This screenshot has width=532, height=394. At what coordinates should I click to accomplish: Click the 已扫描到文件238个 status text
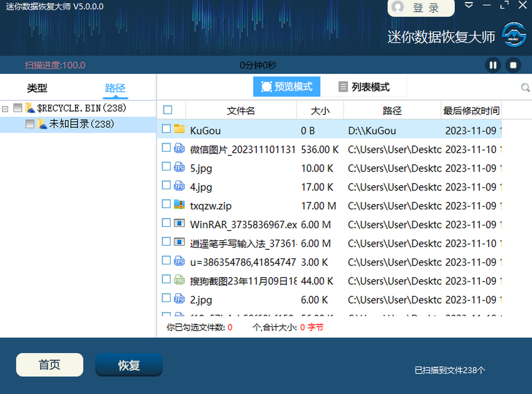(x=450, y=370)
